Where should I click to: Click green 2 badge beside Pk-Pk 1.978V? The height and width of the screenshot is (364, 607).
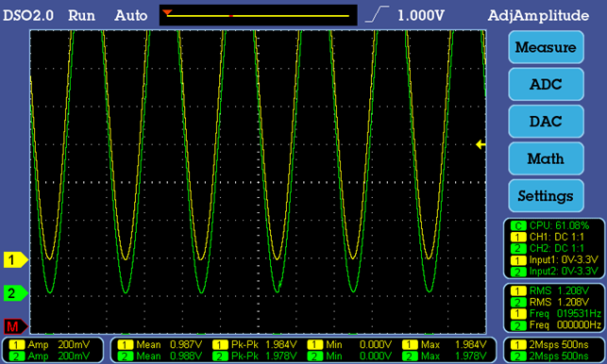[x=220, y=356]
